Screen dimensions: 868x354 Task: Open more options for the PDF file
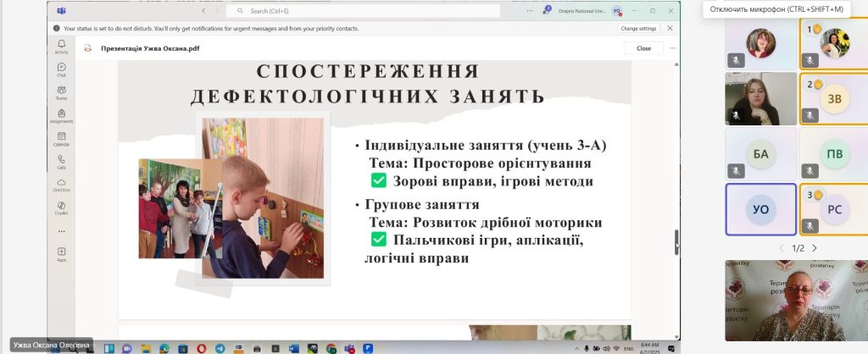click(x=672, y=48)
